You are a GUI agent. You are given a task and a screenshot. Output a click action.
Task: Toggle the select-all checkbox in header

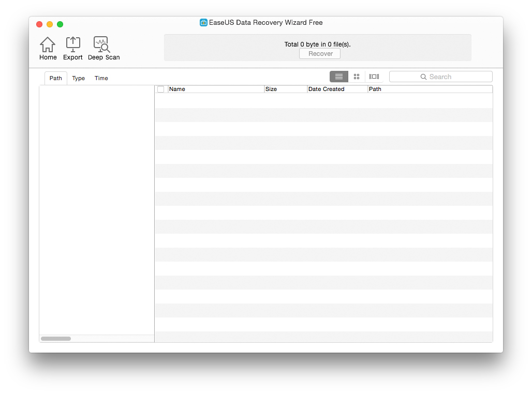click(x=161, y=89)
